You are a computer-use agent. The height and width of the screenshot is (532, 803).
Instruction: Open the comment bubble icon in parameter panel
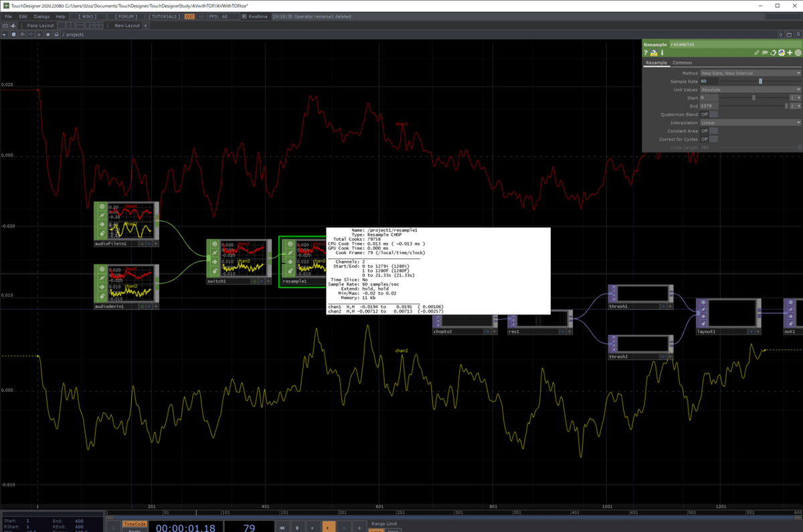tap(765, 52)
